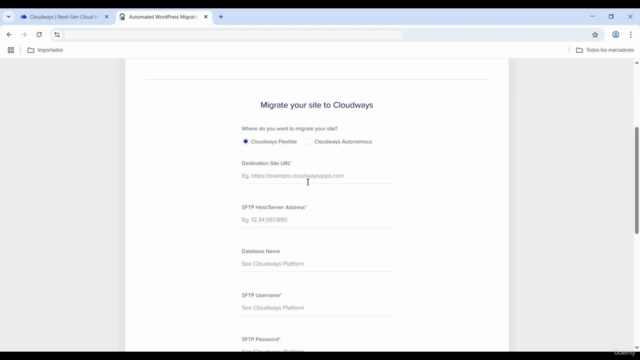
Task: Click the SFTP Username field
Action: (316, 308)
